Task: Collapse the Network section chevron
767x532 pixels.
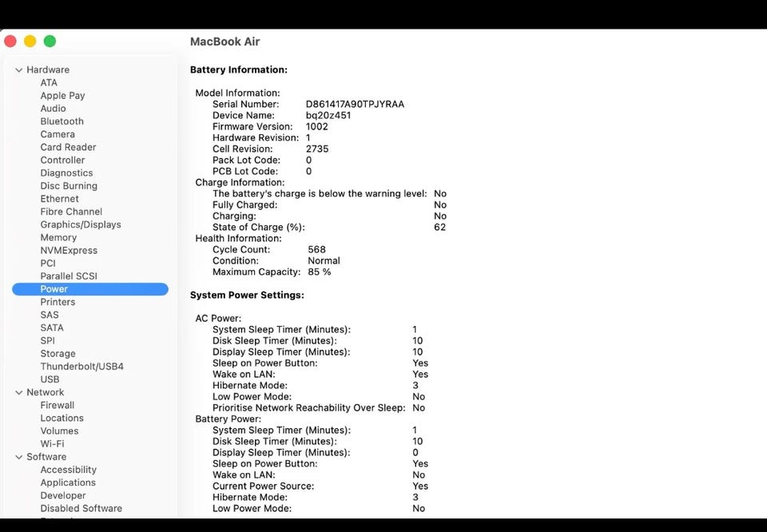Action: click(x=19, y=393)
